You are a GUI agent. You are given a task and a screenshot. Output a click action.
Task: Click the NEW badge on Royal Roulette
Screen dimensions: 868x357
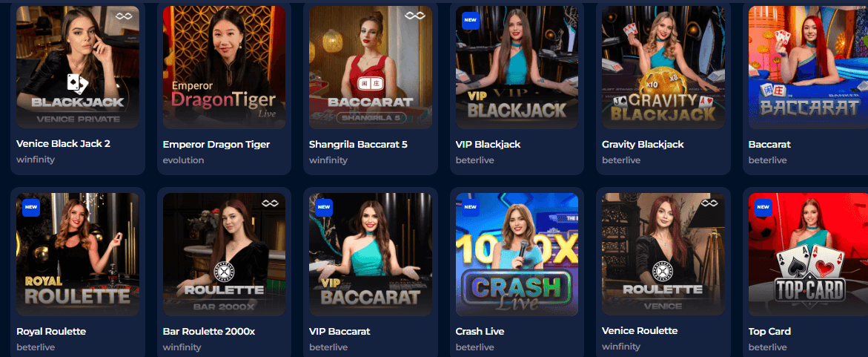click(x=31, y=207)
